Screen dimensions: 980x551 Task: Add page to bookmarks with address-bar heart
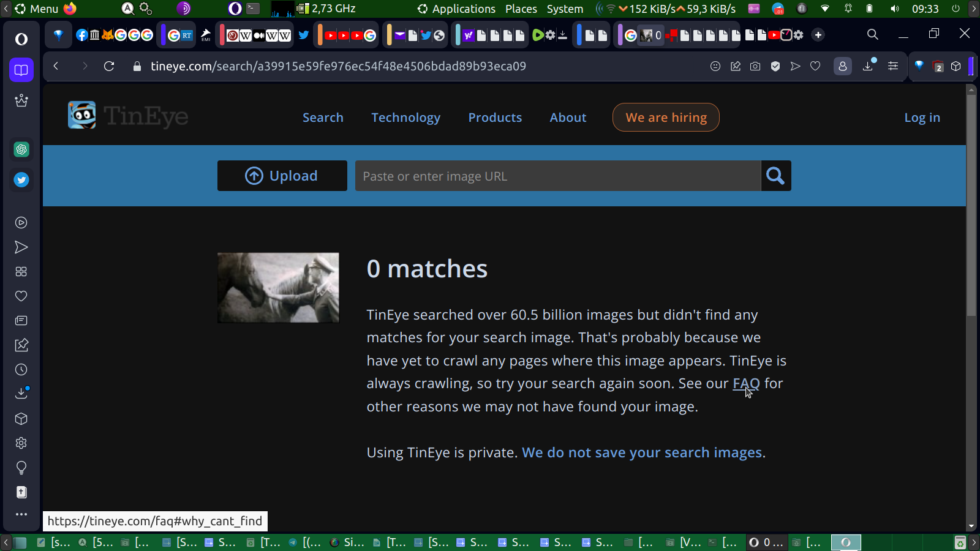[x=815, y=66]
